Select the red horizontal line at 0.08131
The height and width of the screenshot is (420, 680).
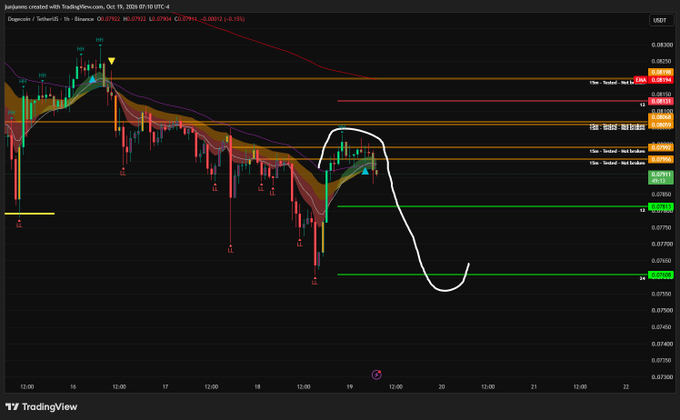tap(492, 101)
